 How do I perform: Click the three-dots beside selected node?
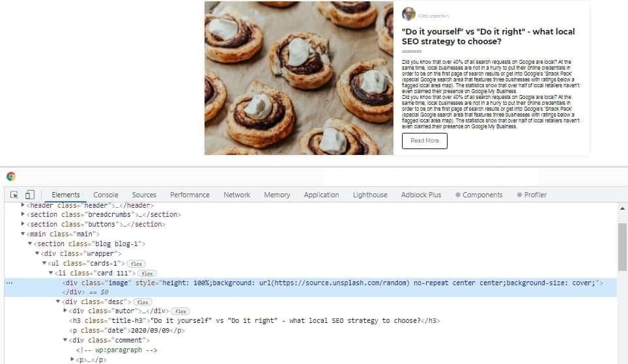[x=9, y=283]
